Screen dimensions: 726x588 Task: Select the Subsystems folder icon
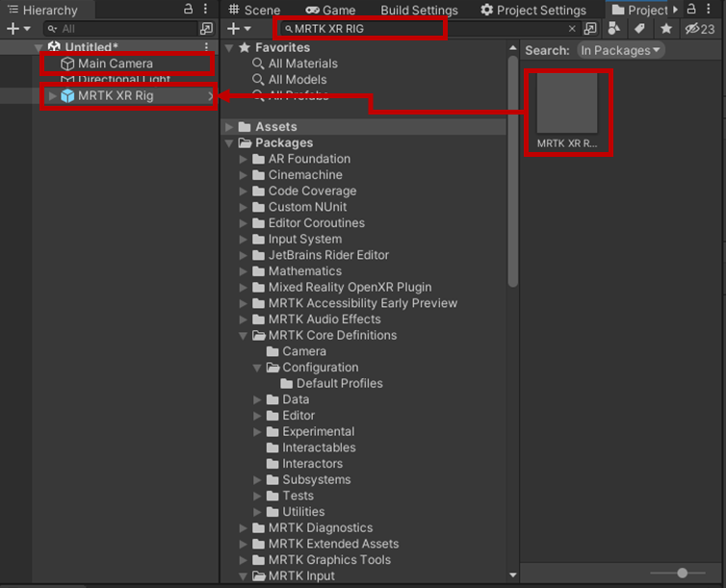click(x=272, y=480)
